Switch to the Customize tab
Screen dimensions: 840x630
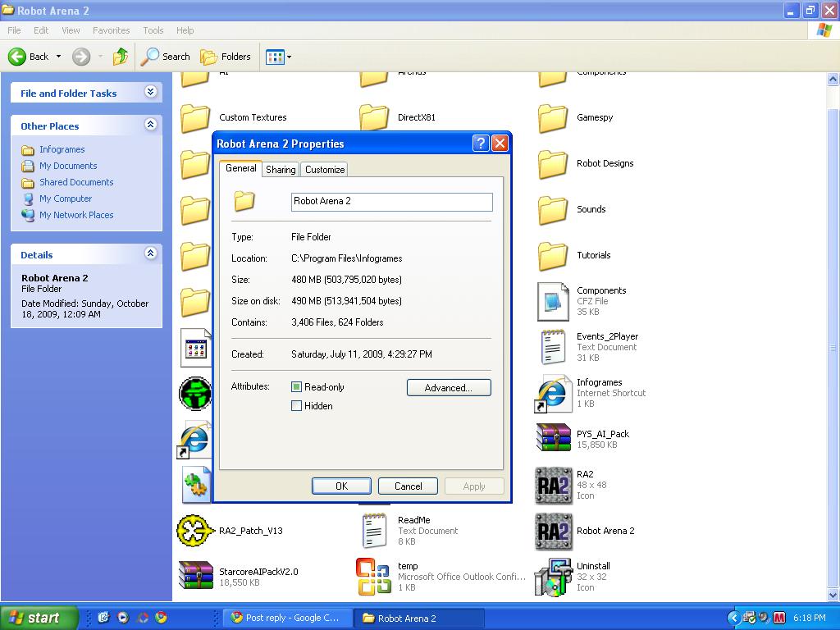pos(325,170)
